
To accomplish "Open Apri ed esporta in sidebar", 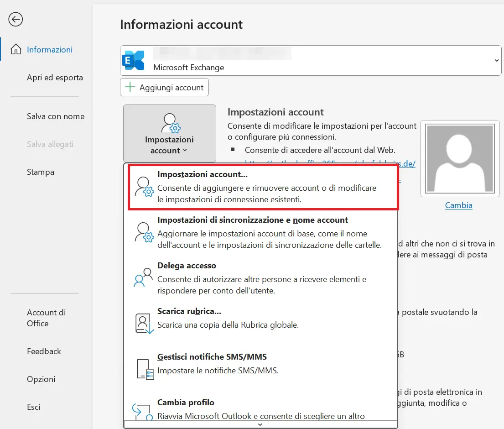I will click(x=55, y=78).
